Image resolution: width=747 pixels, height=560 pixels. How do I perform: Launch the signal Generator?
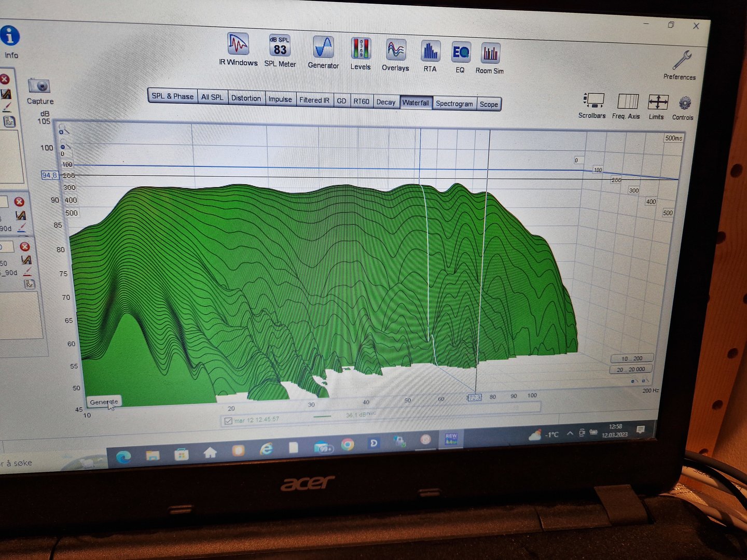click(323, 48)
